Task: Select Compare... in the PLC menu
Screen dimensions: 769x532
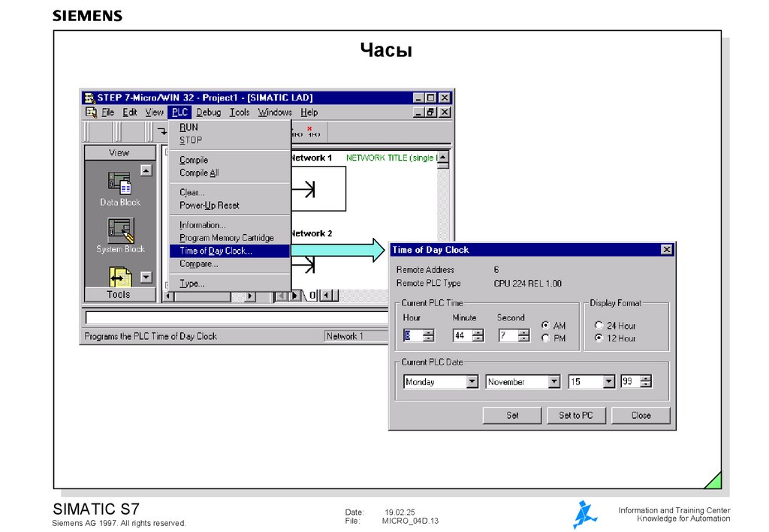Action: click(230, 263)
